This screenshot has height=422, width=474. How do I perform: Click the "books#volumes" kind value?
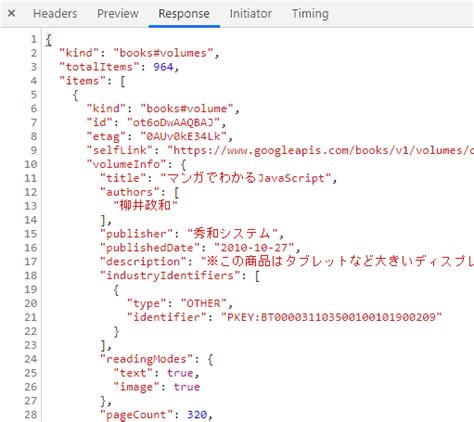click(x=163, y=53)
